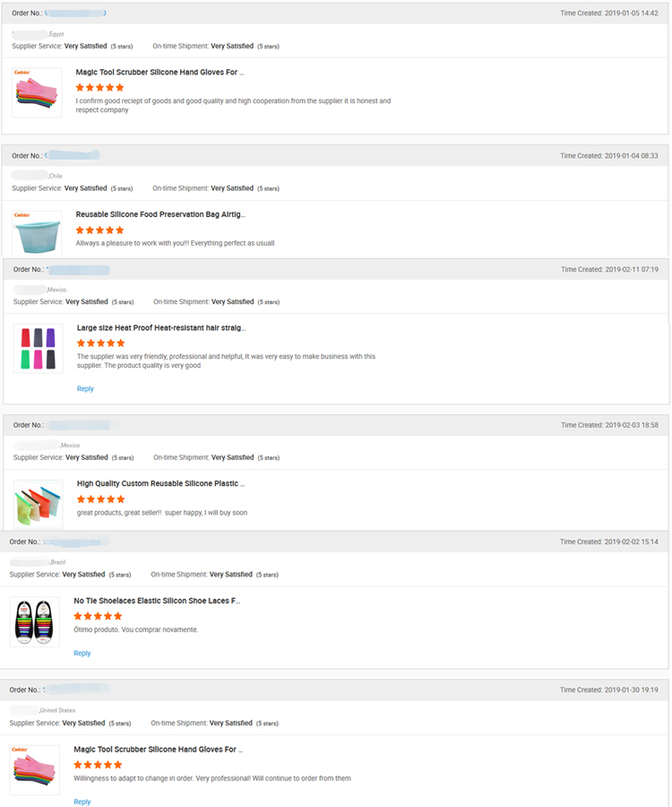Click the star rating on the hair straightener review
The height and width of the screenshot is (807, 672).
(x=100, y=343)
